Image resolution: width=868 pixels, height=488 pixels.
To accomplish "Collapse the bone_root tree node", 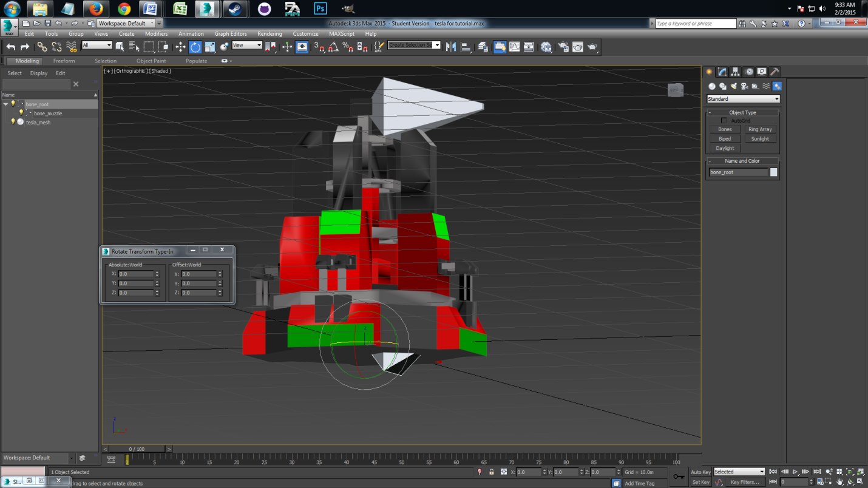I will (x=5, y=104).
